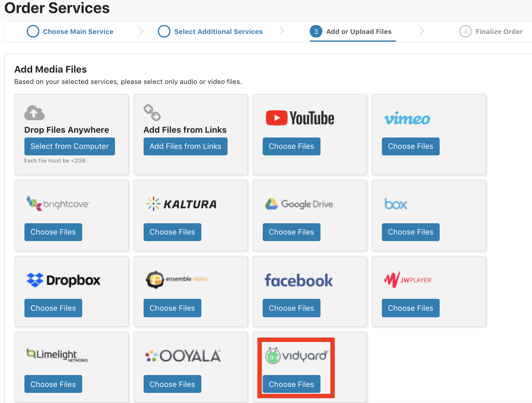
Task: Click the Box logo
Action: pyautogui.click(x=396, y=204)
